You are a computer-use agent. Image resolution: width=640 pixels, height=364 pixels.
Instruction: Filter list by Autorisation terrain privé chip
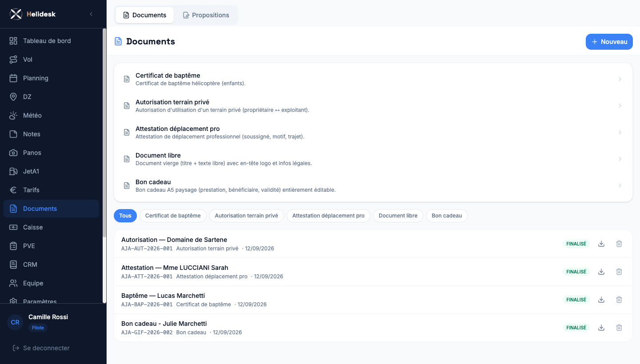[x=247, y=216]
